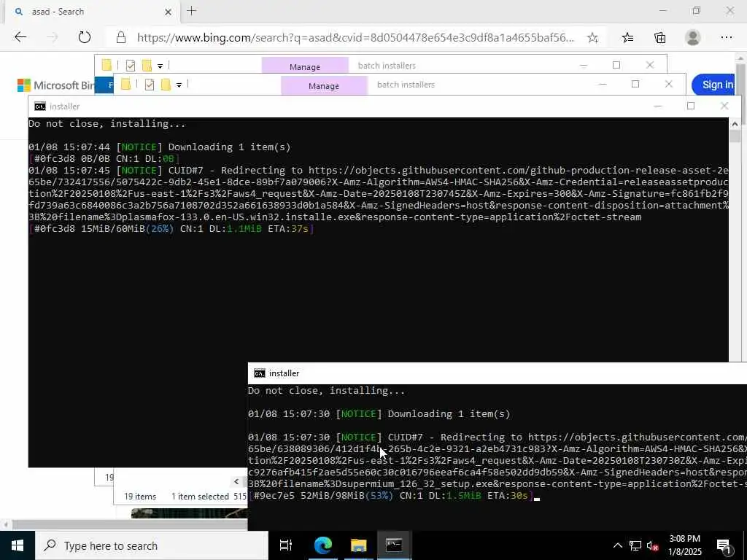The width and height of the screenshot is (747, 560).
Task: Click the plasmafox console vertical scroll thumb
Action: [x=735, y=136]
